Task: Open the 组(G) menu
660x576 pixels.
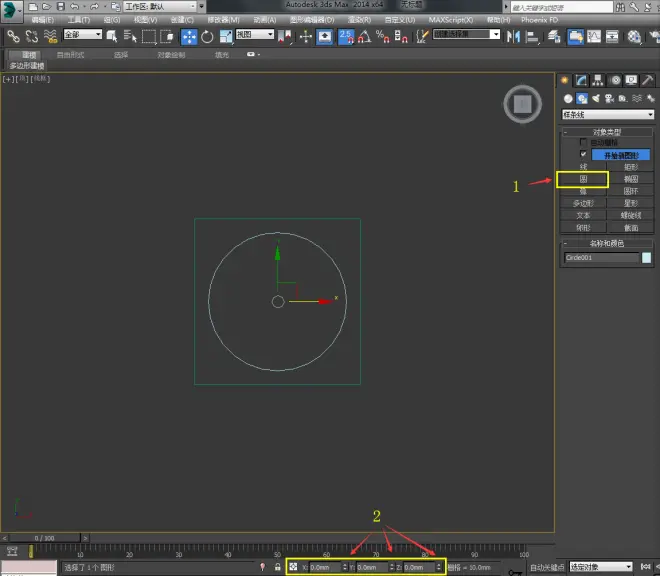Action: tap(112, 20)
